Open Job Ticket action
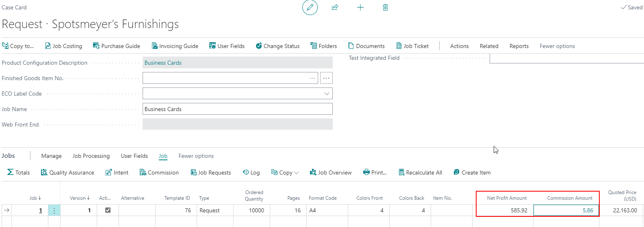 [412, 46]
